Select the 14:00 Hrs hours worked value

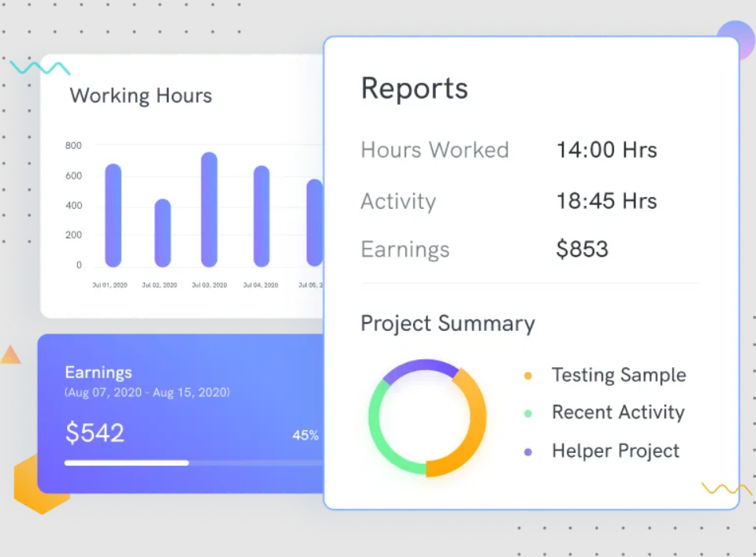click(x=606, y=150)
